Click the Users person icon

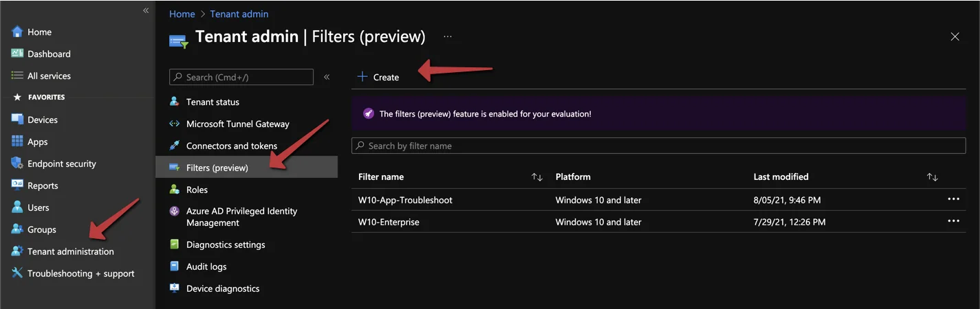pos(17,207)
